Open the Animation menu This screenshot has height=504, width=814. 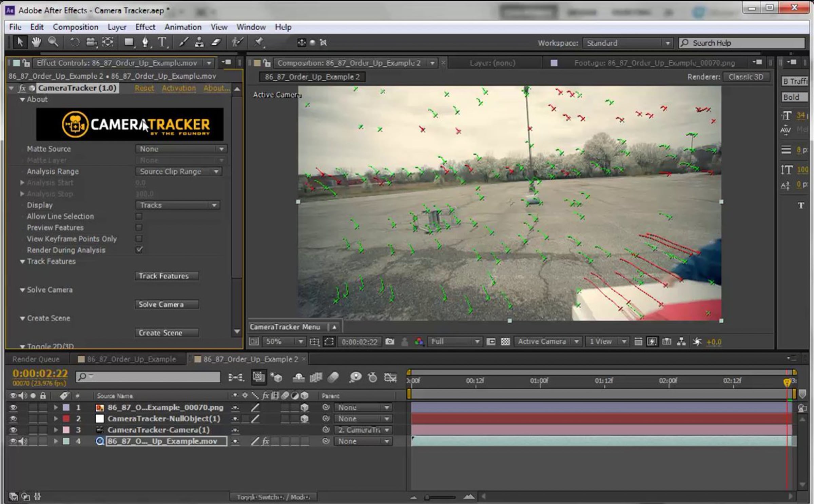click(x=183, y=27)
